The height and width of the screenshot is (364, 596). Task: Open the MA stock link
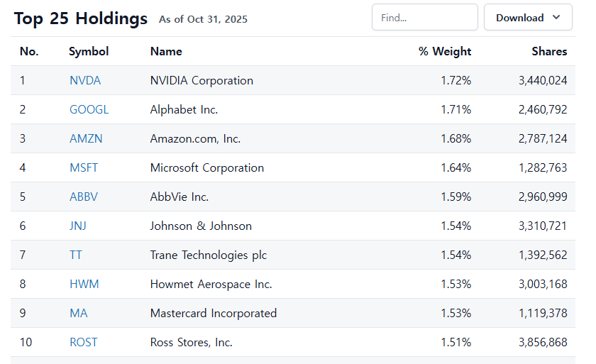77,314
